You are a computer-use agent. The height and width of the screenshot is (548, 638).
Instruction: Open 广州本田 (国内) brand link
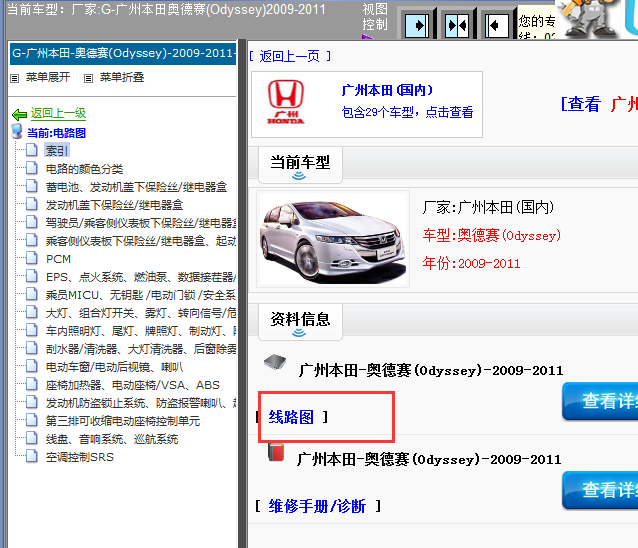(x=387, y=90)
